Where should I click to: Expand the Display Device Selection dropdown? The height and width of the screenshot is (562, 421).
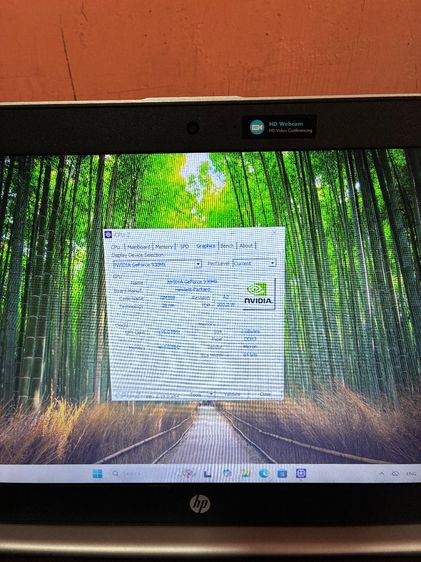157,265
